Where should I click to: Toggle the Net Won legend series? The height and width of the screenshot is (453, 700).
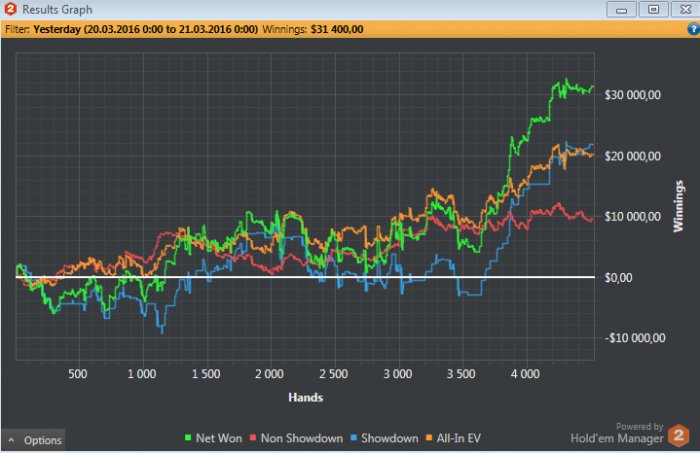(213, 438)
